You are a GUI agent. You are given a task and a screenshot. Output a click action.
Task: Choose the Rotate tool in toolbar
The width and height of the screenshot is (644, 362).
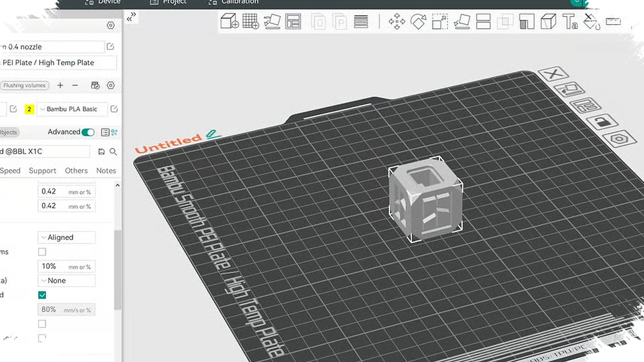[419, 21]
